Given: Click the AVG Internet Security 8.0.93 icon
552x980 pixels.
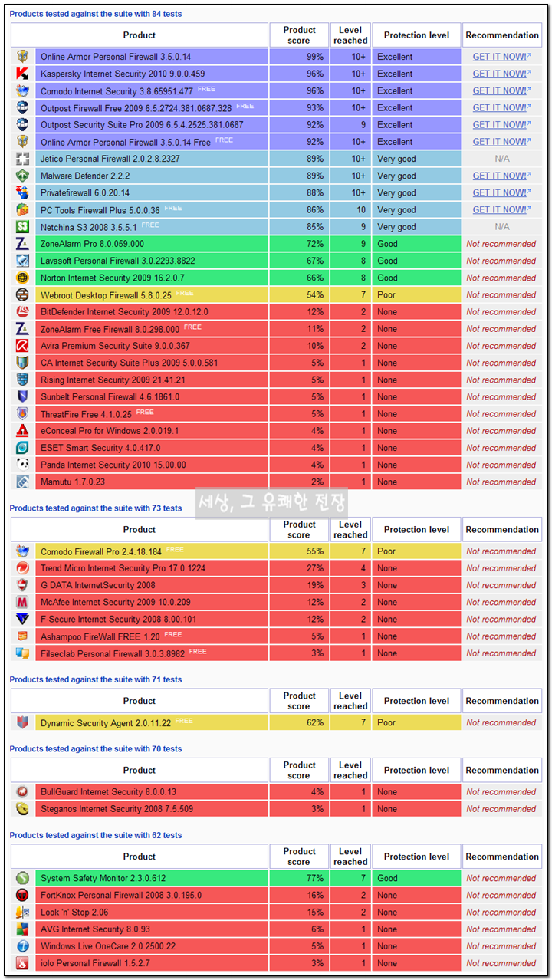Looking at the screenshot, I should [x=23, y=929].
